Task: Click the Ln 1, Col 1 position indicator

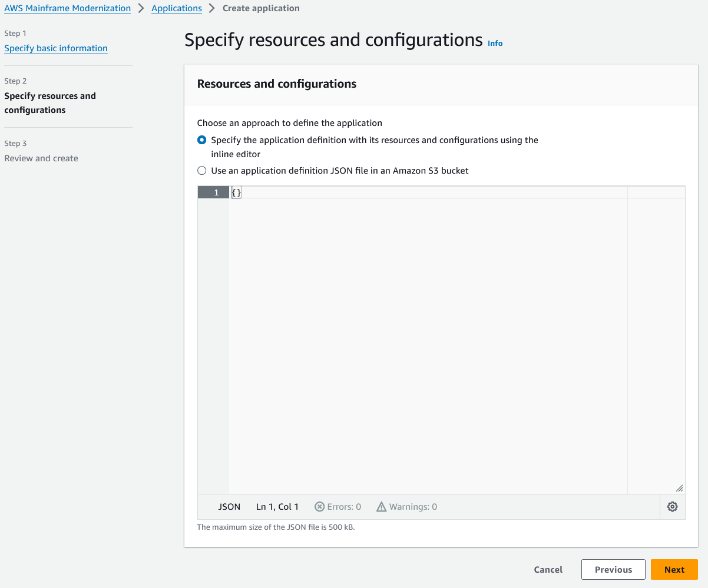Action: point(277,506)
